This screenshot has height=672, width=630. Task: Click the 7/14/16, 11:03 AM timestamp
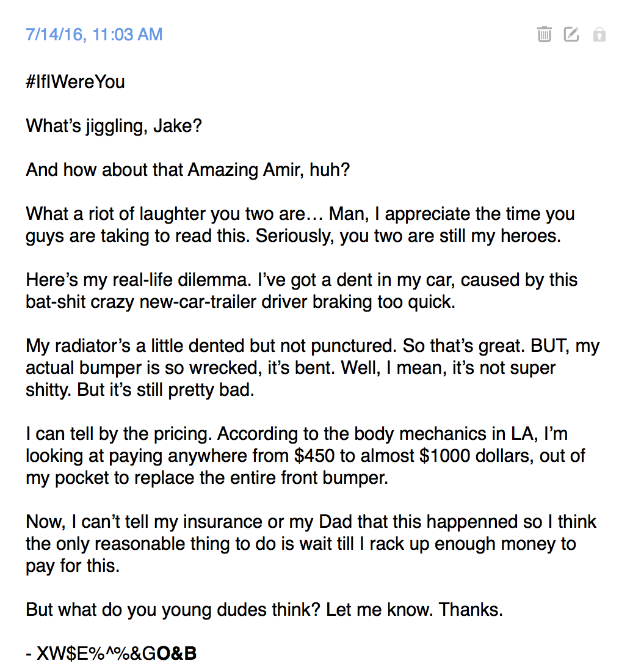point(94,34)
